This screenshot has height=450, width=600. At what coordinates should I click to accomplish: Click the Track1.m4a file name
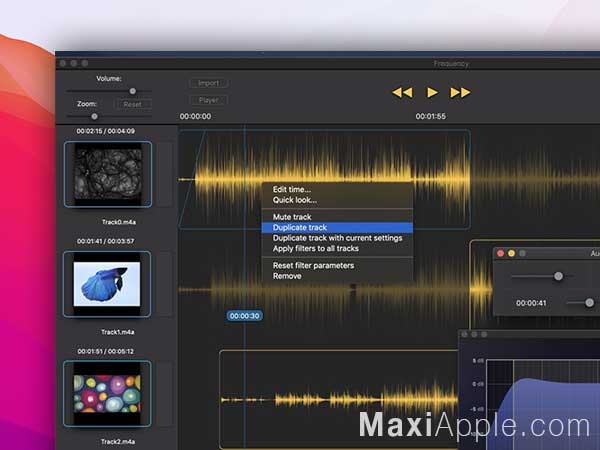(117, 332)
